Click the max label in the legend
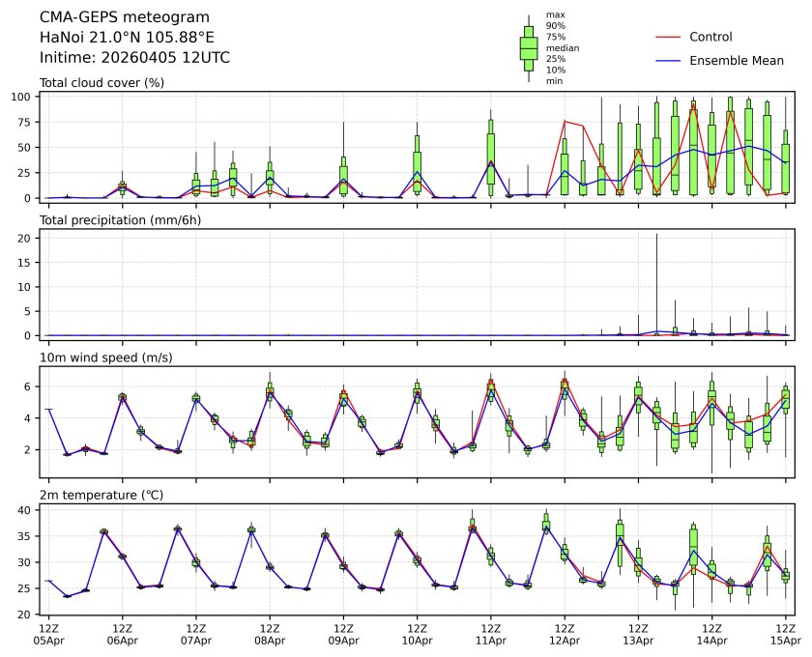812x657 pixels. coord(554,15)
